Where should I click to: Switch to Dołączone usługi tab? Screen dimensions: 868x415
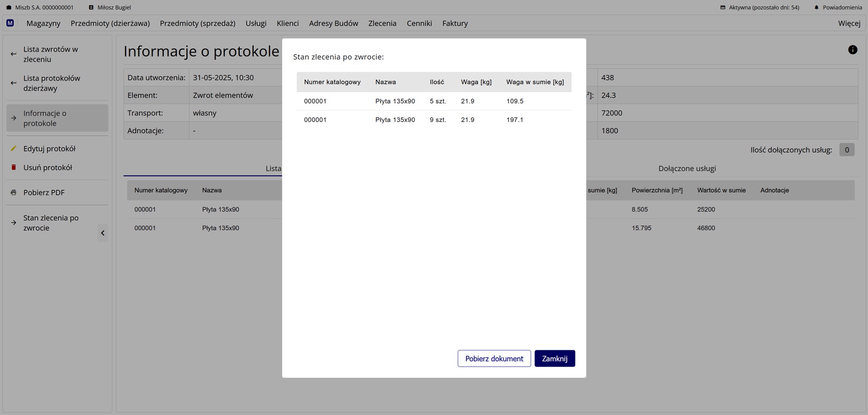click(687, 169)
